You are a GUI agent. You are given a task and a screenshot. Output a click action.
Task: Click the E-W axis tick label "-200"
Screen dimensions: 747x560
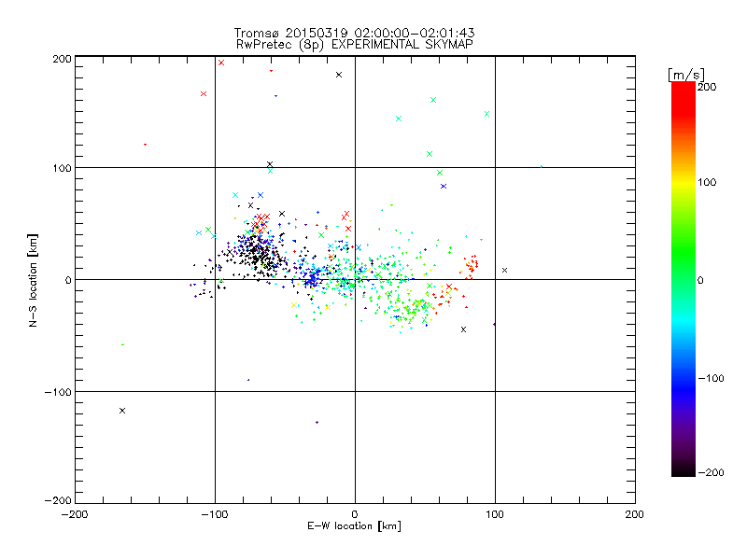pos(75,514)
